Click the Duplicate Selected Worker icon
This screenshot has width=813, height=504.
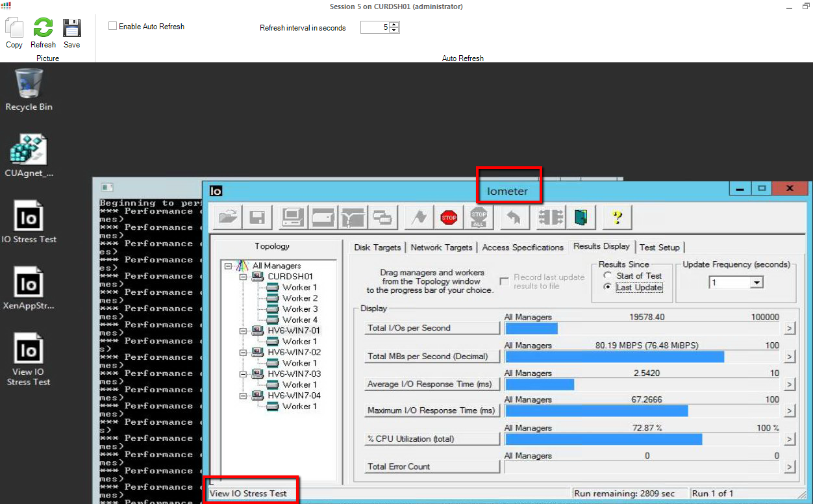382,218
